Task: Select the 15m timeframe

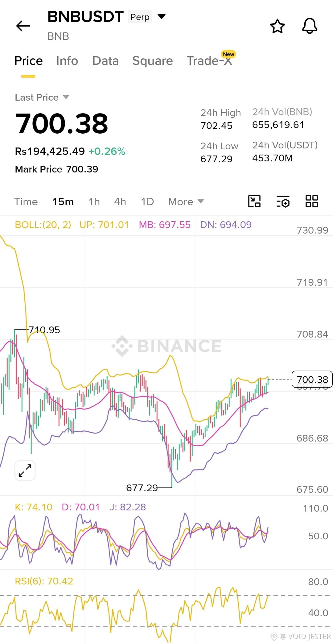Action: coord(63,202)
